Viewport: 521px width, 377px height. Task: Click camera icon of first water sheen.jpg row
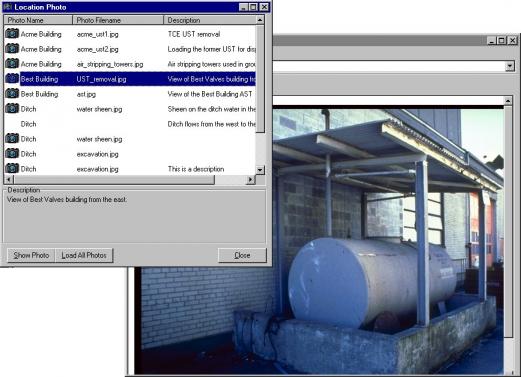[12, 109]
